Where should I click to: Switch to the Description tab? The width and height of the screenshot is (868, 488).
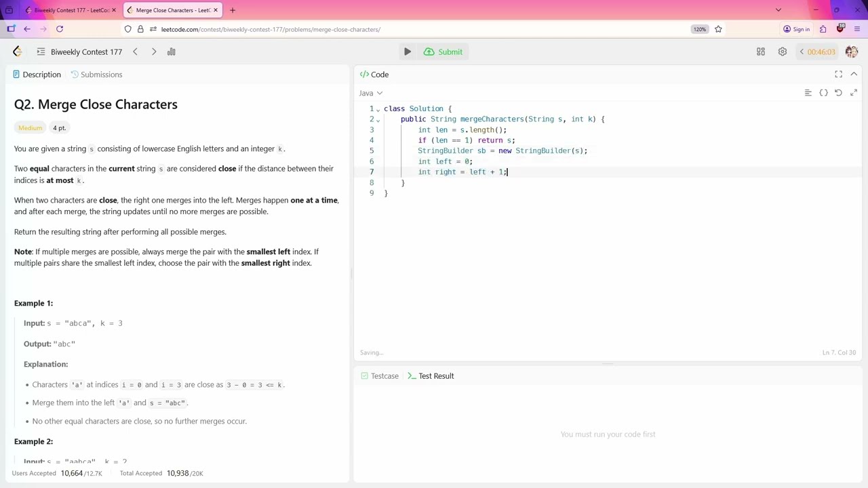(37, 75)
